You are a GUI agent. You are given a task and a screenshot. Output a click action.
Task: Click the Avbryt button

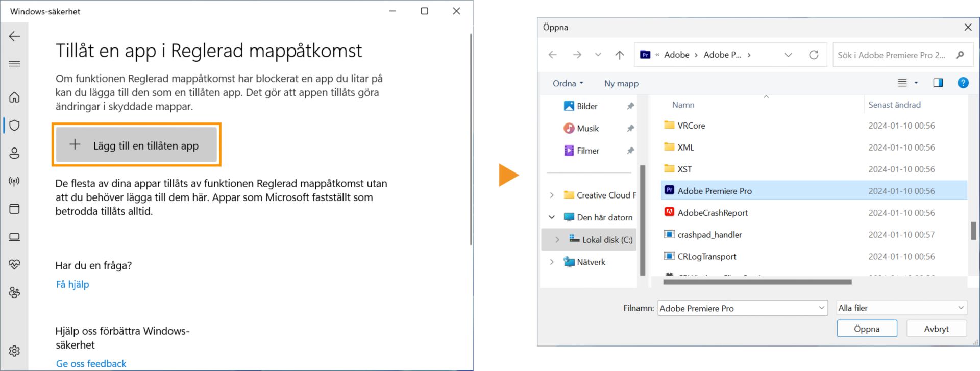tap(936, 329)
